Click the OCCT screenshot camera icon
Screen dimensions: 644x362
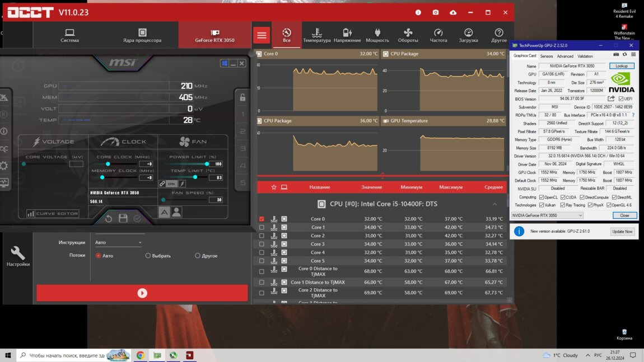tap(436, 12)
